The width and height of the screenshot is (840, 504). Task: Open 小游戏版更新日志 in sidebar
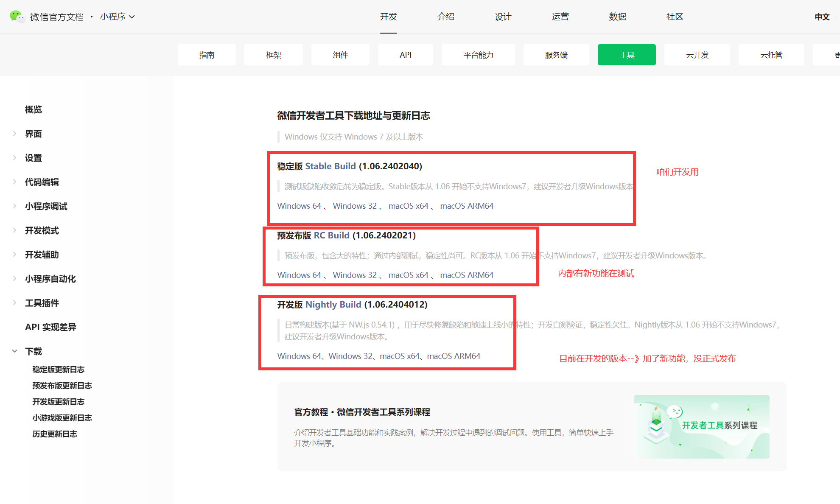tap(62, 418)
